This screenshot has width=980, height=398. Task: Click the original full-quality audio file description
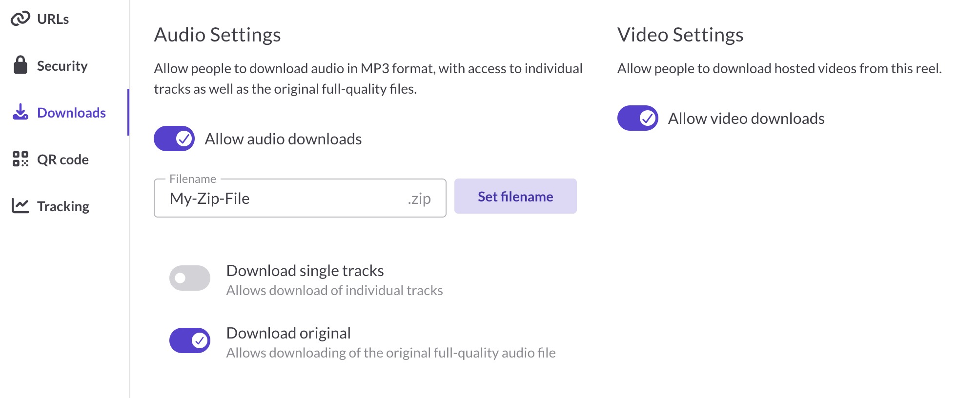click(x=391, y=353)
